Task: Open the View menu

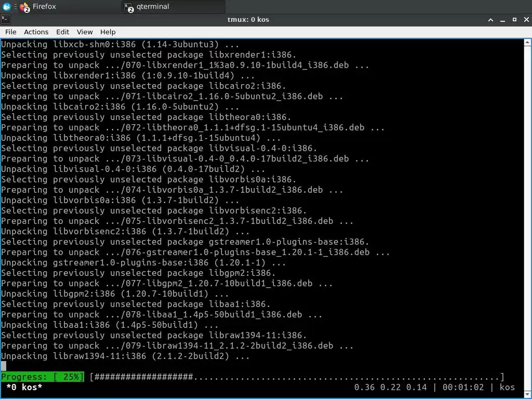Action: [85, 32]
